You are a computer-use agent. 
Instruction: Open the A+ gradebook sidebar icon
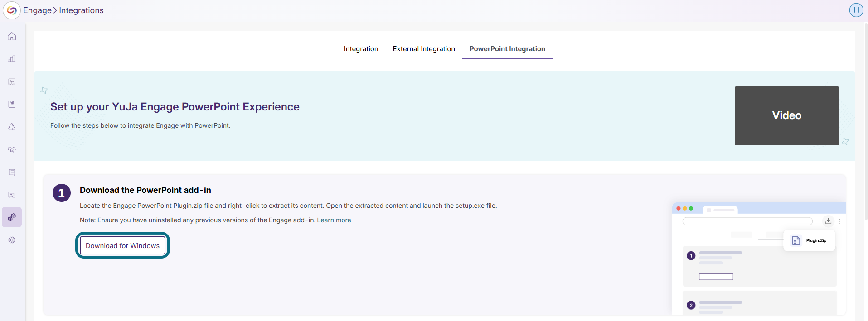12,81
